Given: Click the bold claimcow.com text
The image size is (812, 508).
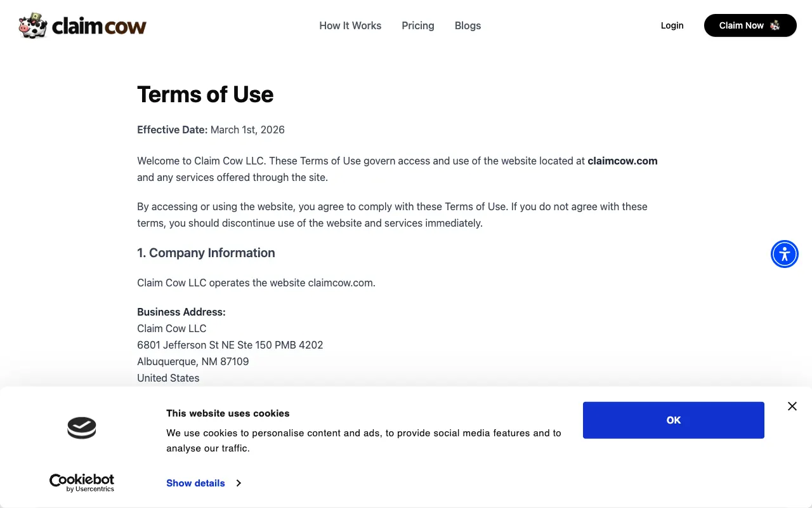Looking at the screenshot, I should (622, 161).
